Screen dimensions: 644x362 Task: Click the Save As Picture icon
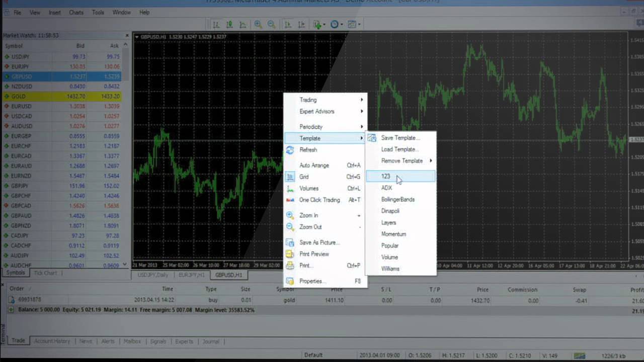click(x=290, y=242)
